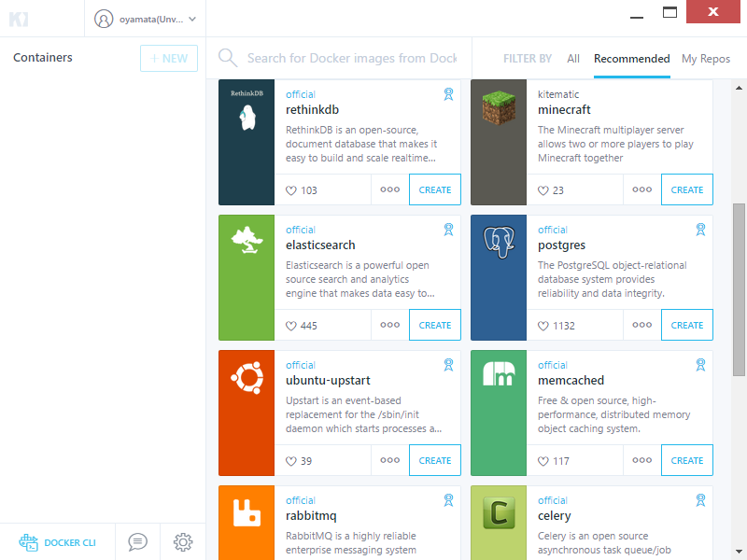Click the RabbitMQ logo thumbnail

247,512
